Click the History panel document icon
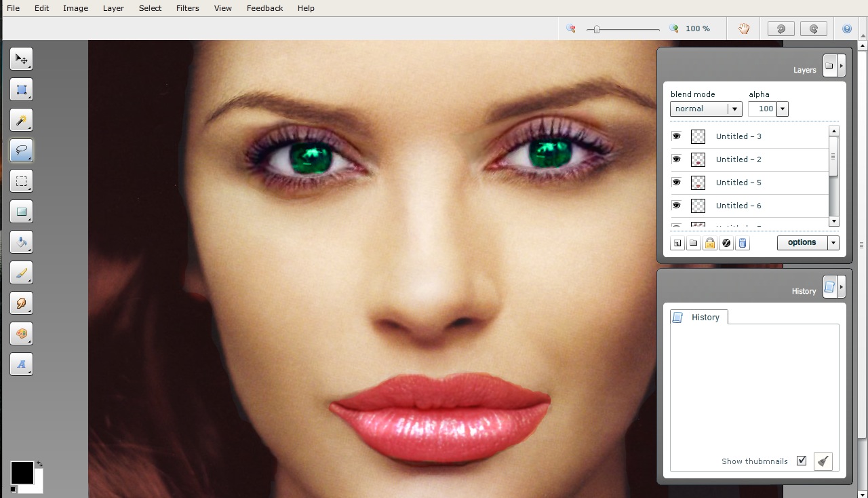868x498 pixels. point(829,287)
